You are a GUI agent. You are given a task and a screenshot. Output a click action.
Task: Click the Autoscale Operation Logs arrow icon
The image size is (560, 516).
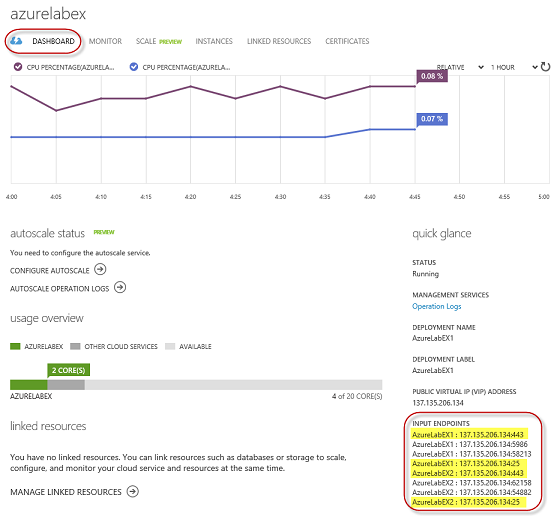[120, 287]
